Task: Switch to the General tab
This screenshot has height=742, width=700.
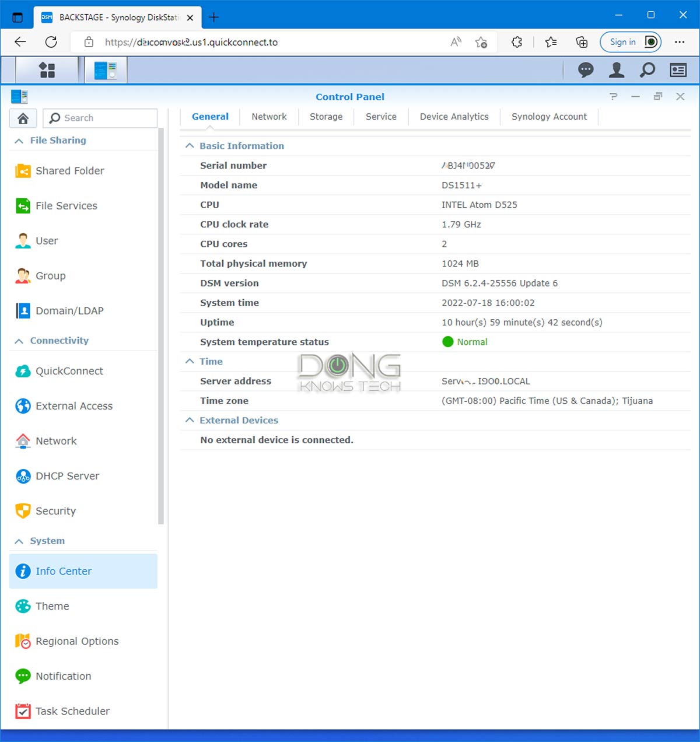Action: tap(210, 117)
